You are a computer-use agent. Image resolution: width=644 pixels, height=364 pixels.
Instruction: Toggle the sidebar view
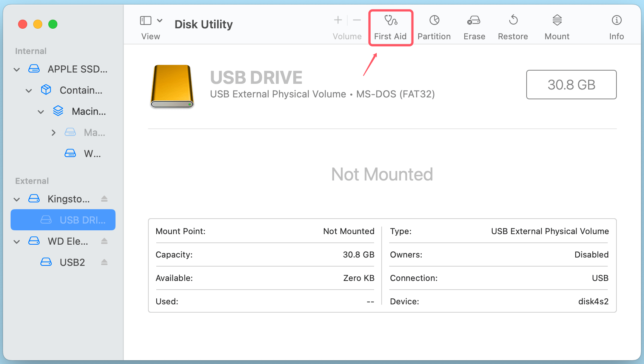tap(145, 20)
